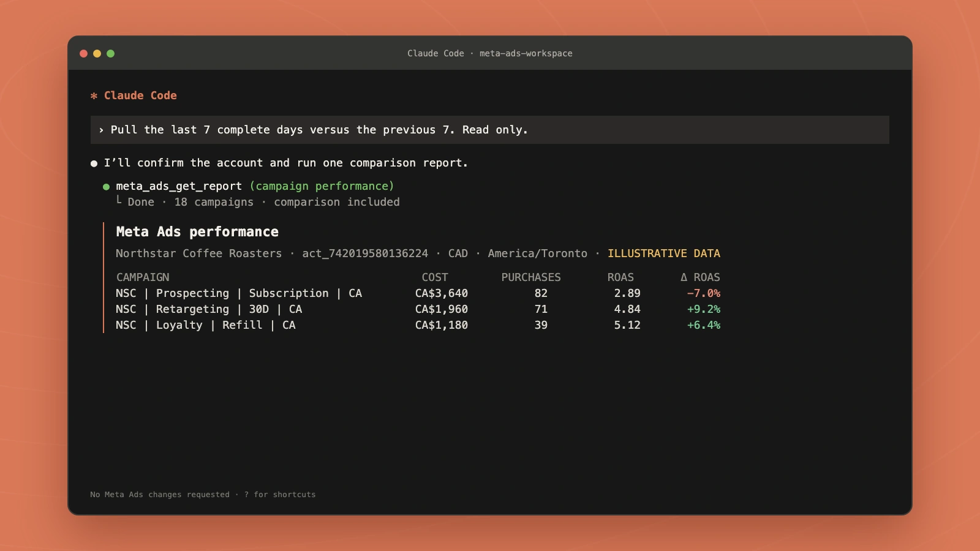Click the ROAS value 5.12

click(627, 325)
